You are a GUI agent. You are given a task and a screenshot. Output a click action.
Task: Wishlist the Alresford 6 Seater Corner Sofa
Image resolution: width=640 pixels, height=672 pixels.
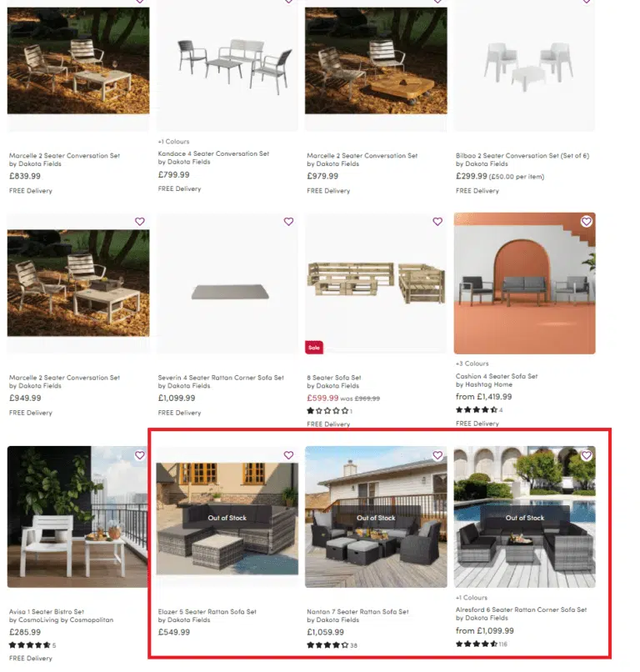click(587, 455)
